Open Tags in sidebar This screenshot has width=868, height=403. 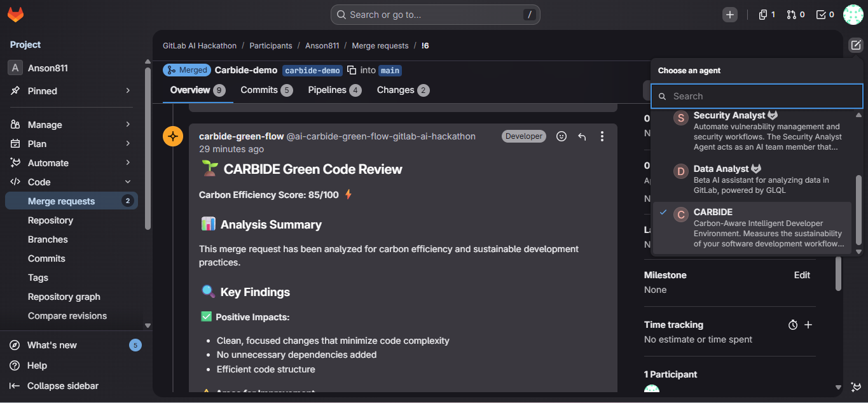71,278
